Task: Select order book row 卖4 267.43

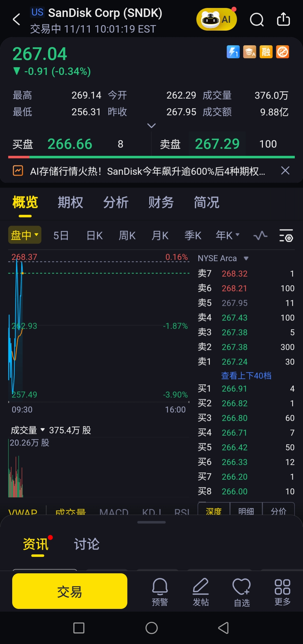Action: (x=246, y=318)
